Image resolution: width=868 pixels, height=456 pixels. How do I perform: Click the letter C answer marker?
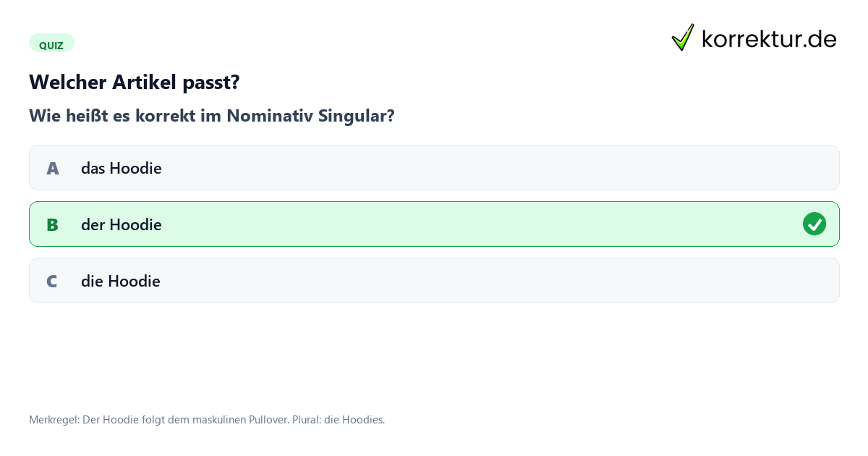pos(52,281)
